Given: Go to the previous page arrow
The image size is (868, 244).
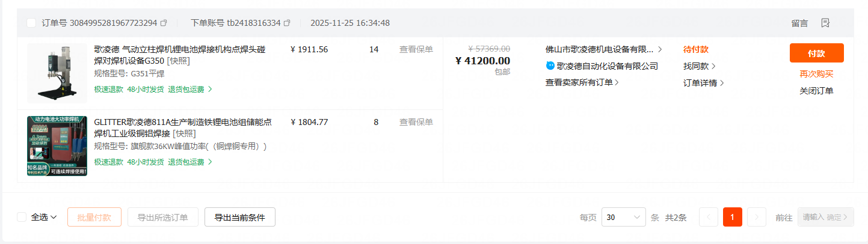Looking at the screenshot, I should (x=708, y=217).
